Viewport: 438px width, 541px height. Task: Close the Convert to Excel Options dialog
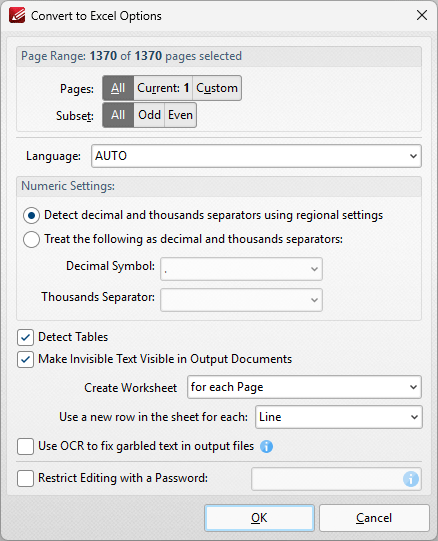click(x=422, y=15)
